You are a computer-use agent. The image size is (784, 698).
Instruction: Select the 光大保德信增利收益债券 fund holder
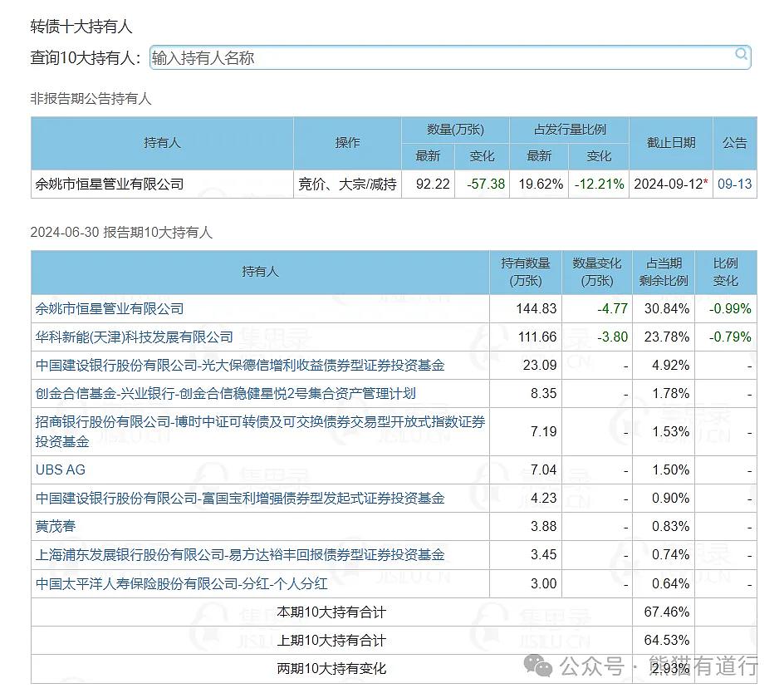pos(240,365)
